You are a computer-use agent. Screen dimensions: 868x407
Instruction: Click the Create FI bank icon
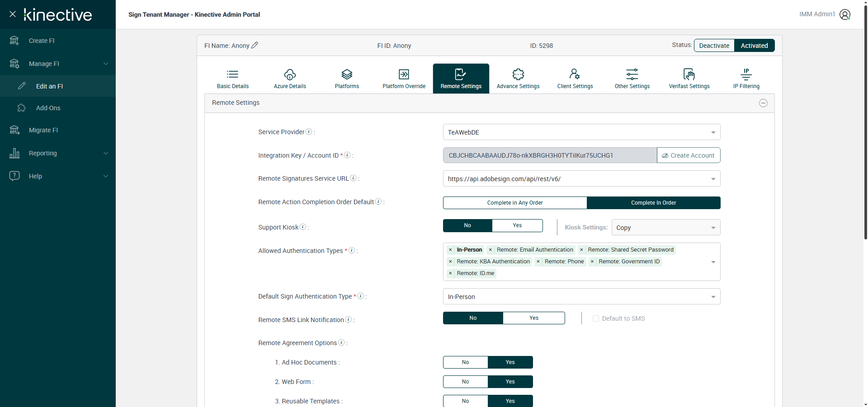(x=14, y=41)
